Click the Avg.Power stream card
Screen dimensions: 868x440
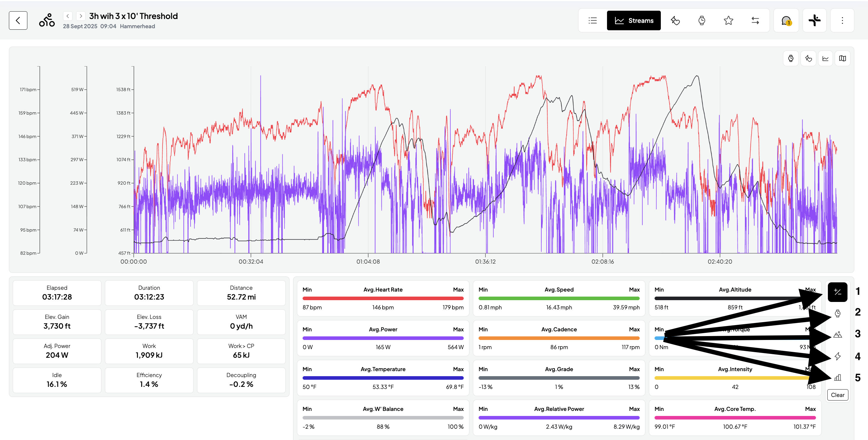tap(383, 338)
